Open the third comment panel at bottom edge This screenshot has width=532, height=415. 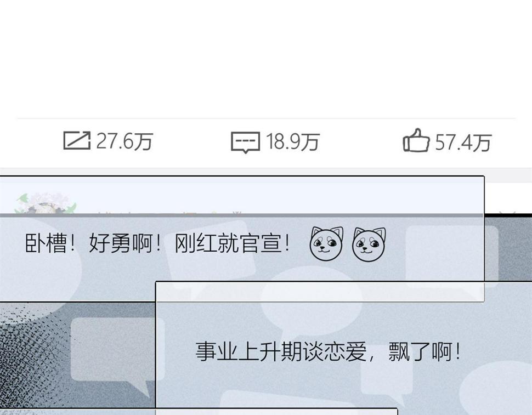coord(199,412)
